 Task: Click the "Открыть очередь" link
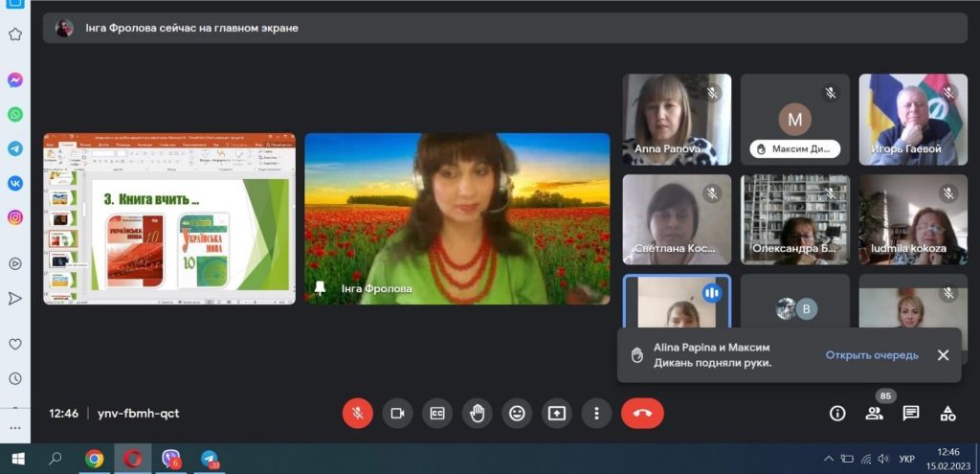[x=872, y=355]
